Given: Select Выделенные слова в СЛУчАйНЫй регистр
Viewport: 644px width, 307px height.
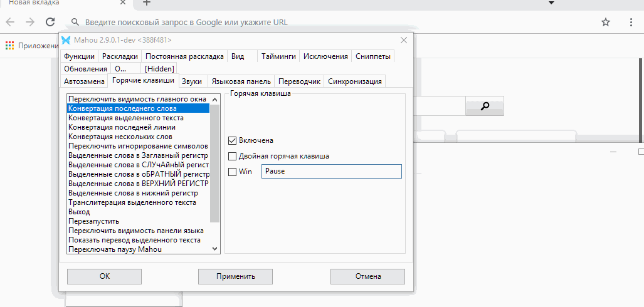Looking at the screenshot, I should coord(139,165).
